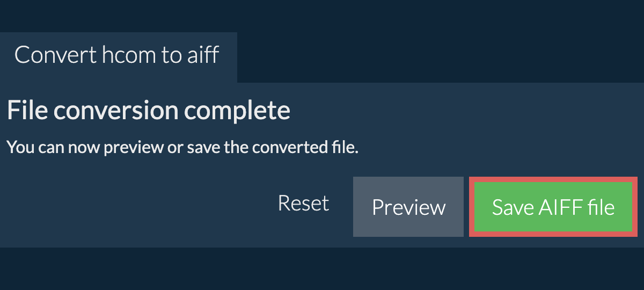
Task: Save the conversion result as AIFF
Action: pyautogui.click(x=553, y=207)
